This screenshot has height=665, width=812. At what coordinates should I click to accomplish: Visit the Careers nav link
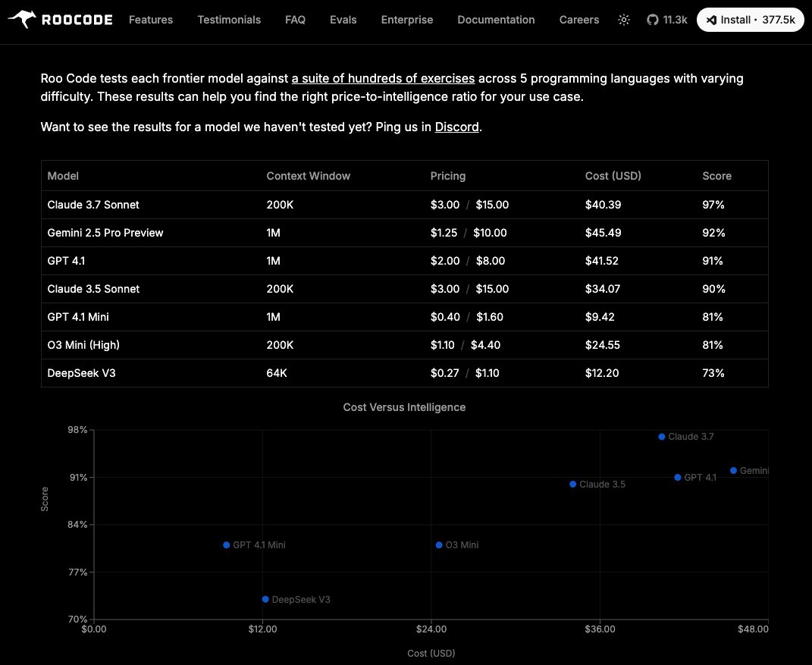579,20
